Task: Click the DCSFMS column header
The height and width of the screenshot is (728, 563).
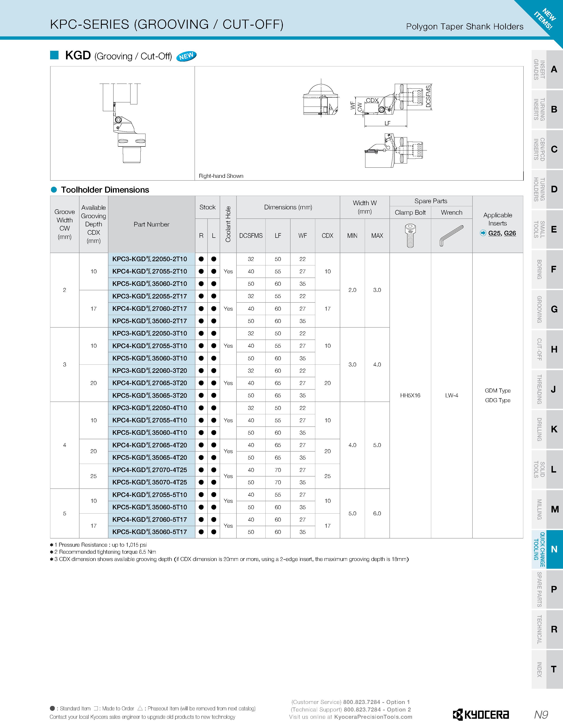Action: pyautogui.click(x=251, y=236)
